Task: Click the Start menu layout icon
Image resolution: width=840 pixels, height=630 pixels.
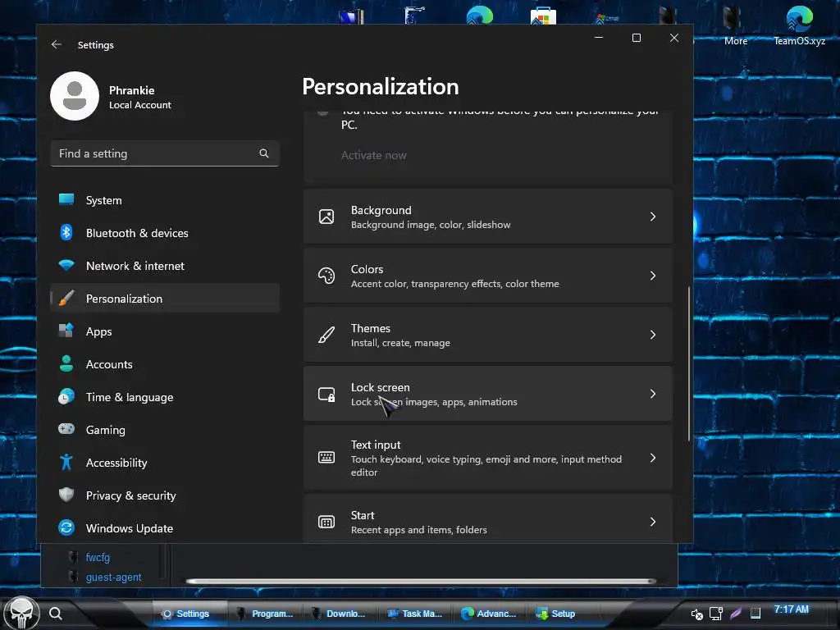Action: (x=326, y=522)
